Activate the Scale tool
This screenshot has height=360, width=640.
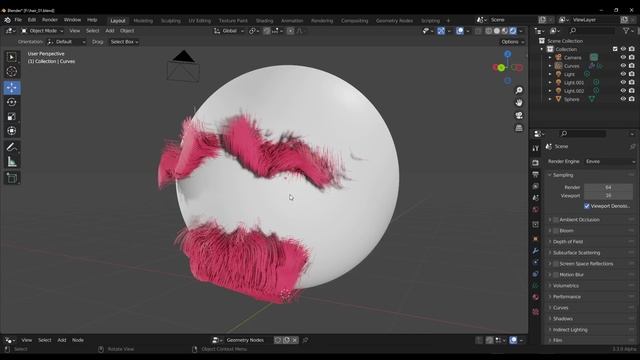(x=12, y=117)
